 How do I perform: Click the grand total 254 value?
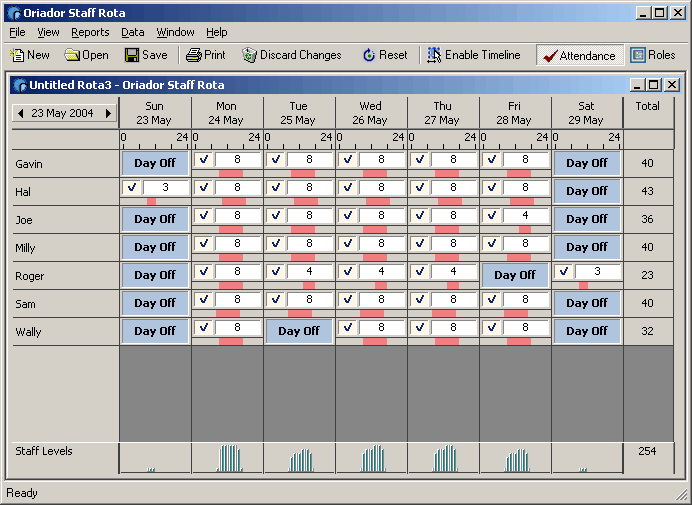click(647, 451)
